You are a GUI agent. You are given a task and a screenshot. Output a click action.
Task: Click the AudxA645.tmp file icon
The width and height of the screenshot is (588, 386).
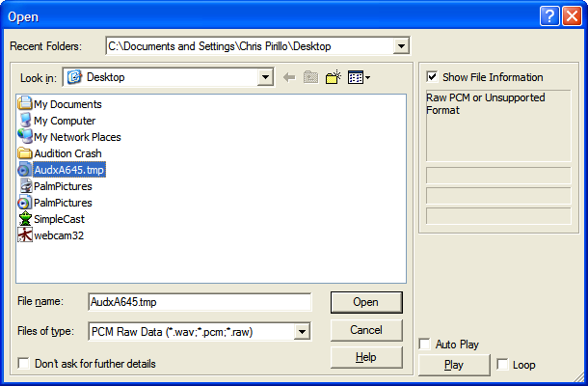coord(24,170)
